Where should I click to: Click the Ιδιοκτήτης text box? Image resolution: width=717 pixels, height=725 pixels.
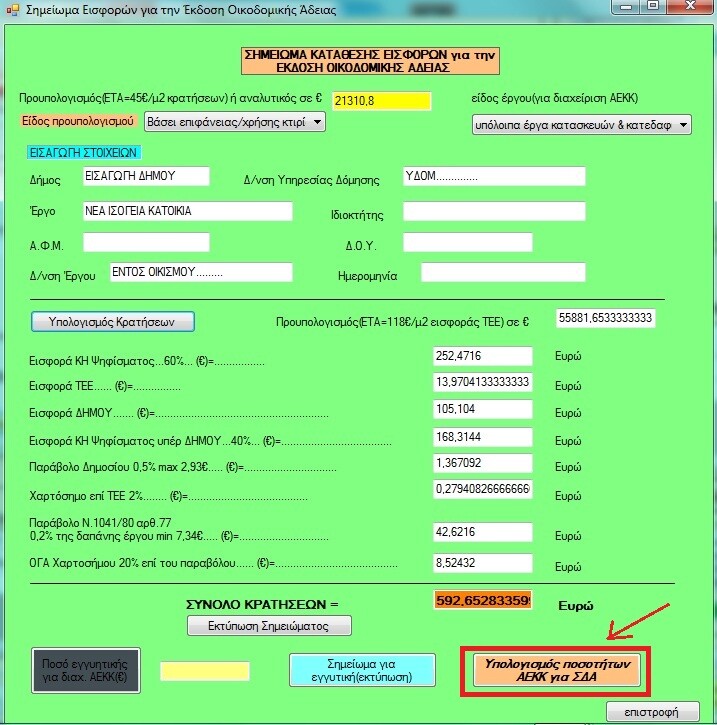pos(493,212)
